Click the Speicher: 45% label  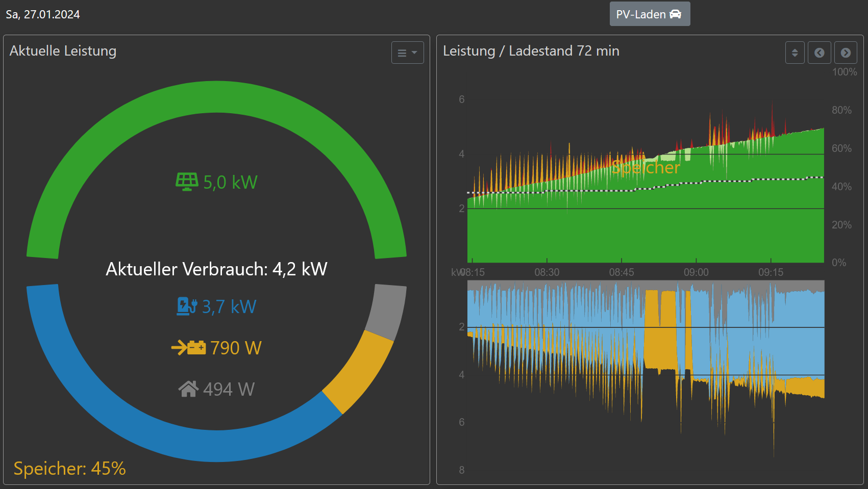(x=69, y=468)
